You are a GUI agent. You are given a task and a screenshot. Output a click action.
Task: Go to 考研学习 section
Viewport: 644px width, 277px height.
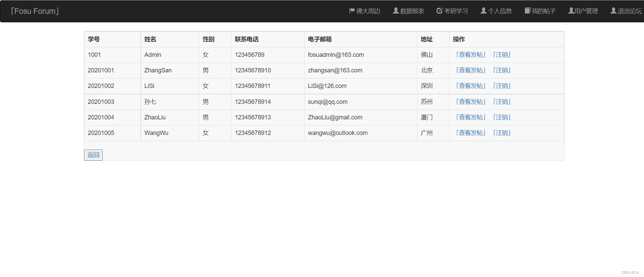point(452,11)
